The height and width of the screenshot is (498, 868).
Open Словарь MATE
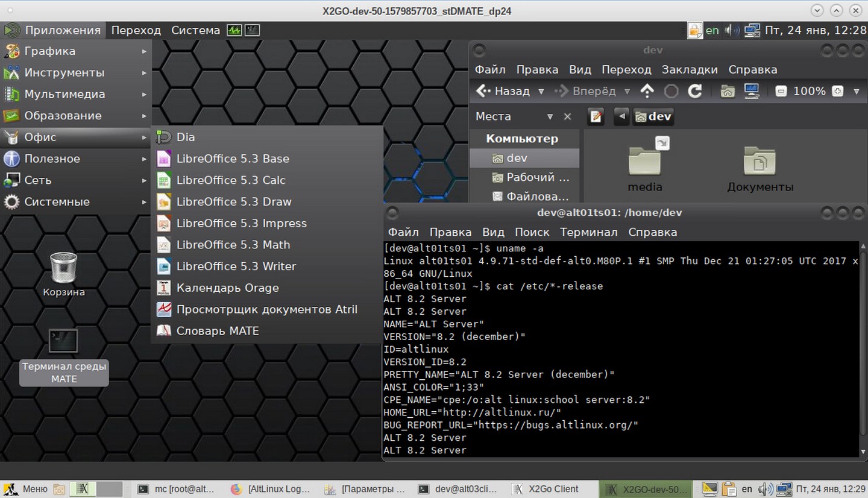pyautogui.click(x=267, y=331)
